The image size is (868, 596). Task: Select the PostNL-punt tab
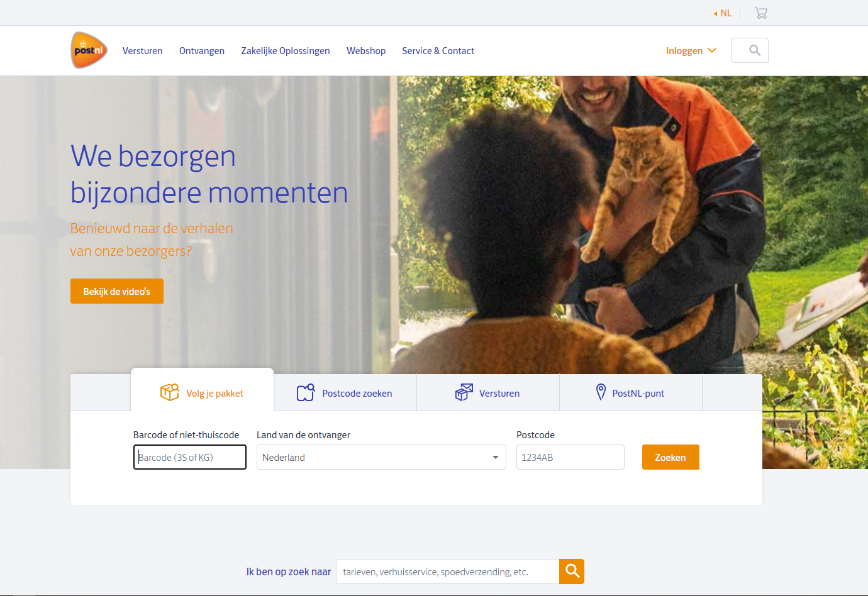[x=631, y=393]
